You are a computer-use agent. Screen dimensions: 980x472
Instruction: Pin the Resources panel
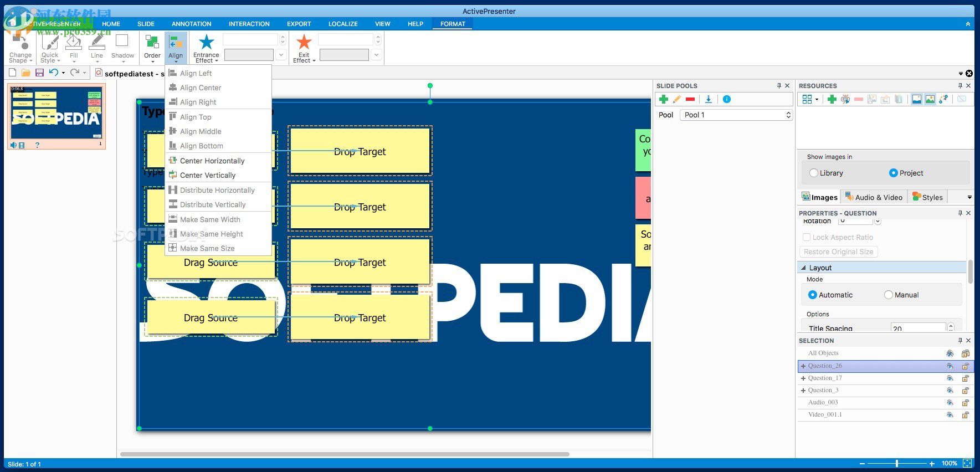(960, 85)
